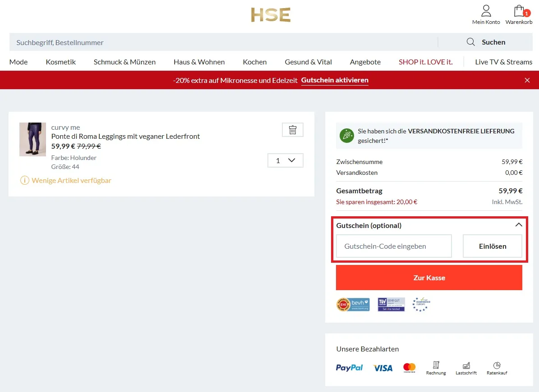
Task: Select the search magnifier icon
Action: tap(470, 41)
